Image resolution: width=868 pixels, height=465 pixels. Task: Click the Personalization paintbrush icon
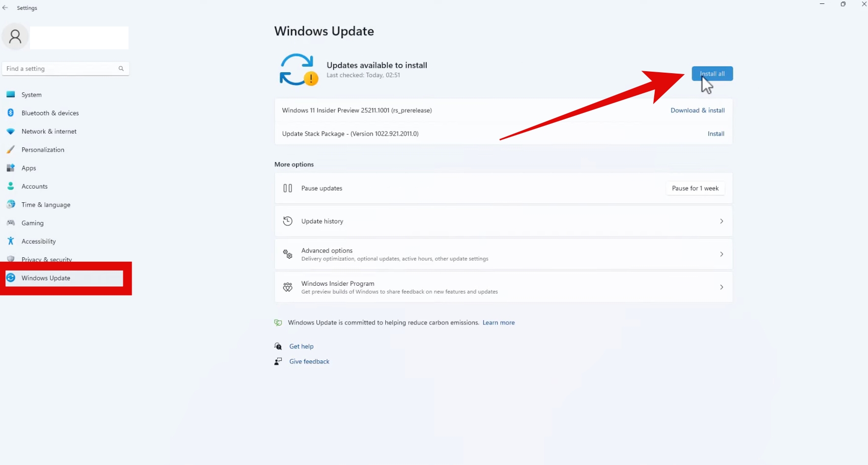tap(11, 150)
